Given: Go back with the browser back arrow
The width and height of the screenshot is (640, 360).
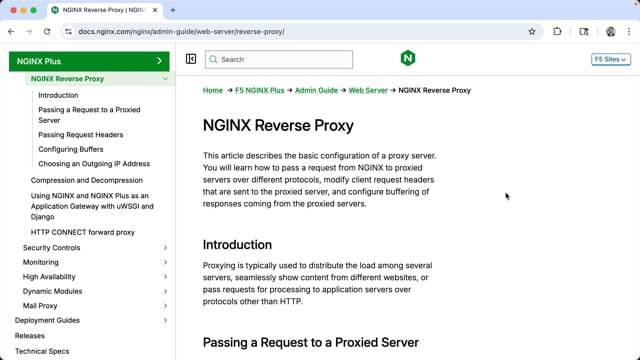Looking at the screenshot, I should point(11,31).
